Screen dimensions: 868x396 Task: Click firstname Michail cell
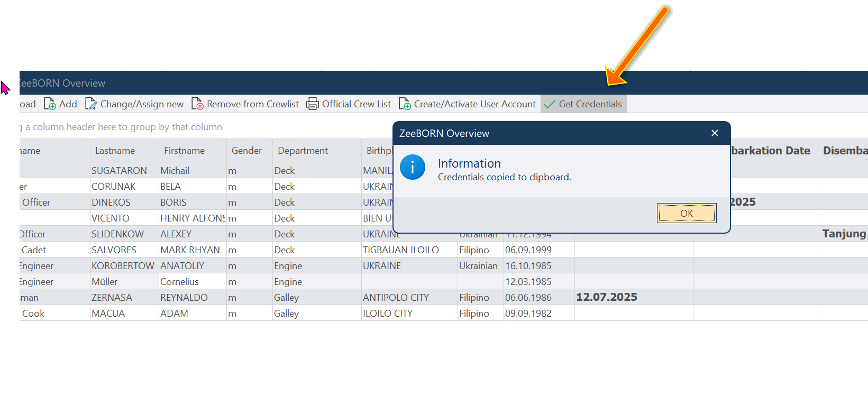[193, 171]
